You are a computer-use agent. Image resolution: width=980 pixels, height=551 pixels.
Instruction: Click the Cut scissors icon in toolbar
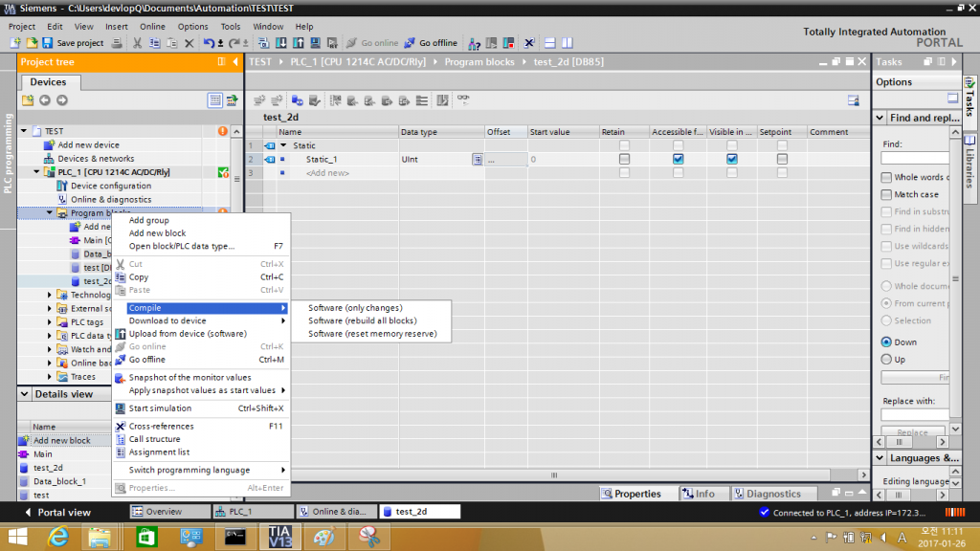point(137,43)
